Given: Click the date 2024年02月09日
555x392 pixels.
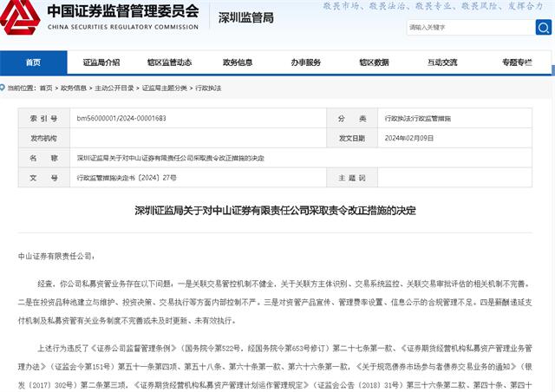Looking at the screenshot, I should point(409,138).
